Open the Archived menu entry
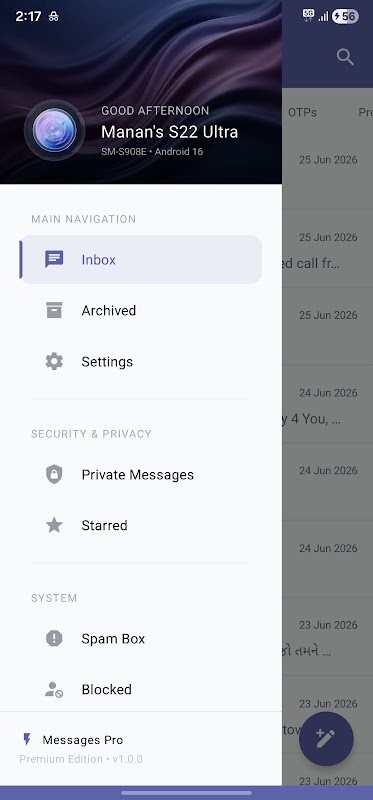Viewport: 373px width, 800px height. (141, 310)
